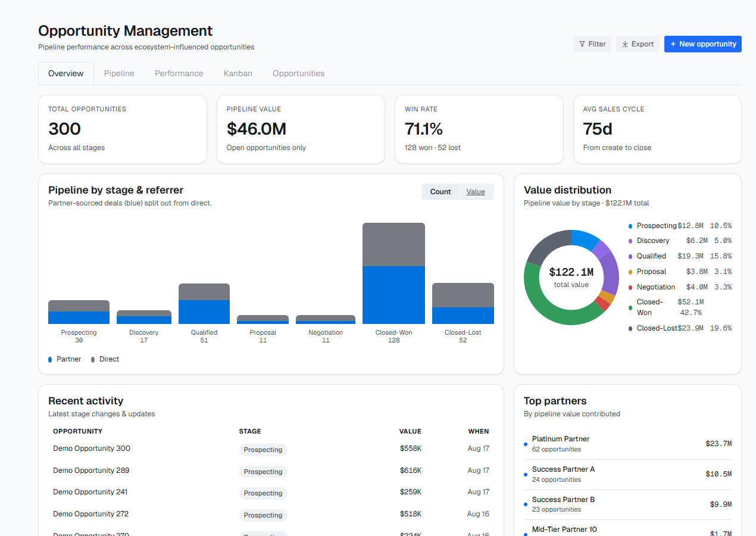Viewport: 756px width, 536px height.
Task: Click the Proposal bar label
Action: point(263,333)
